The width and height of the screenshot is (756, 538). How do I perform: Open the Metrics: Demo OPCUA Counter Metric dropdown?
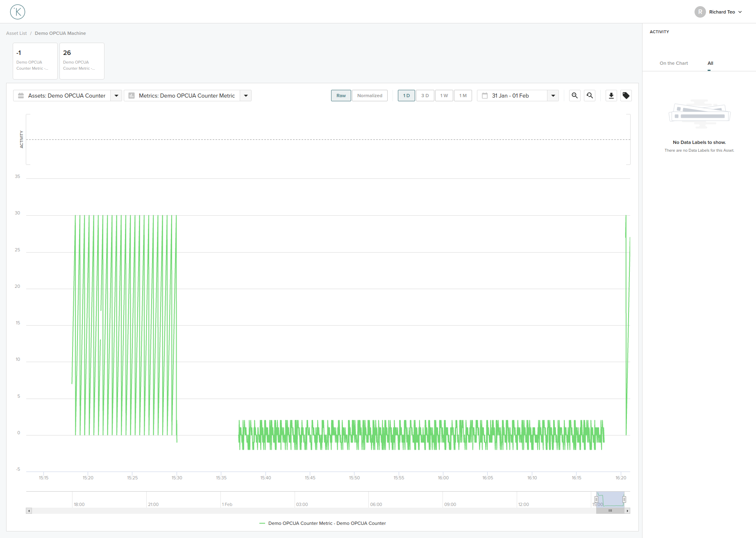pyautogui.click(x=245, y=95)
